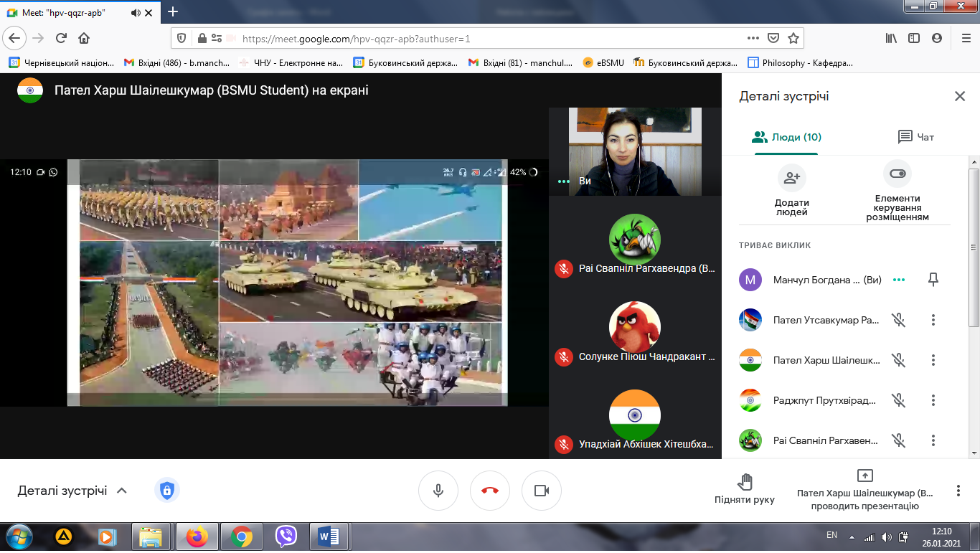
Task: Click shared presentation screen image
Action: tap(287, 283)
